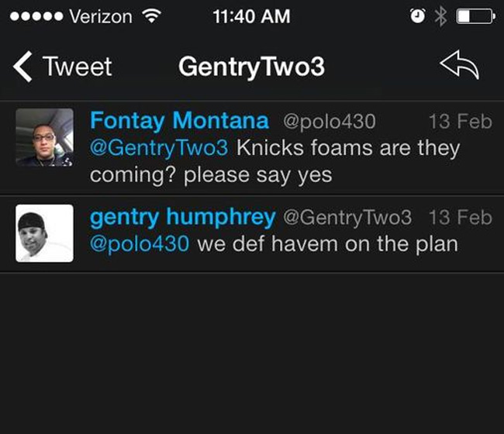Tap the @polo430 mention in reply tweet
Screen dimensions: 504x434
point(140,244)
